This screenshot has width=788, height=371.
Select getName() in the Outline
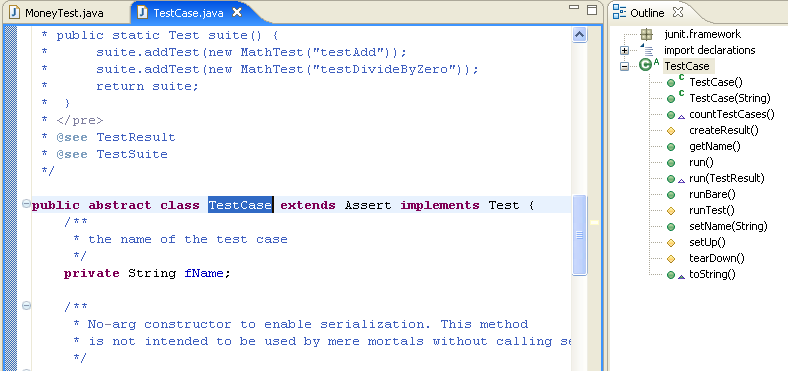715,146
